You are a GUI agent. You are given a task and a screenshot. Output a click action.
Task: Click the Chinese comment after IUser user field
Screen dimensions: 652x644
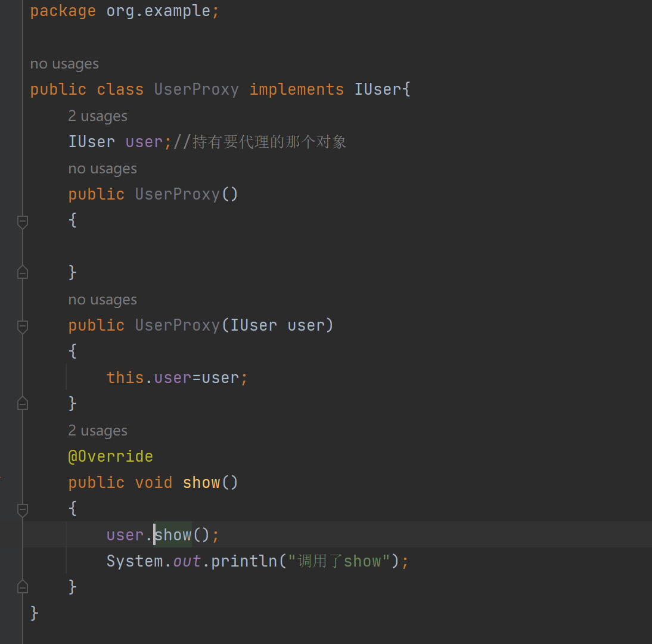pyautogui.click(x=260, y=142)
